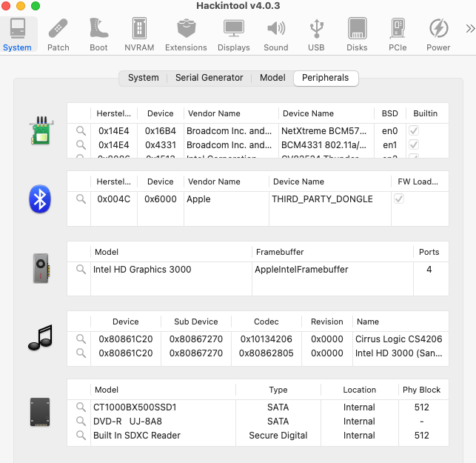Screen dimensions: 476x463
Task: Click the storage drive icon
Action: (x=40, y=412)
